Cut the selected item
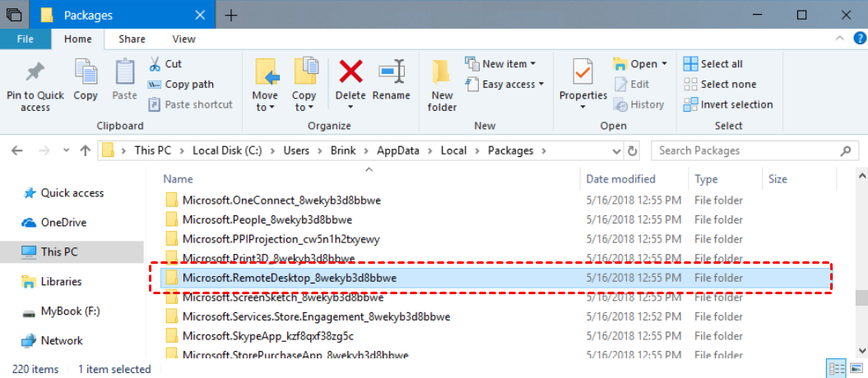The image size is (868, 378). (165, 64)
